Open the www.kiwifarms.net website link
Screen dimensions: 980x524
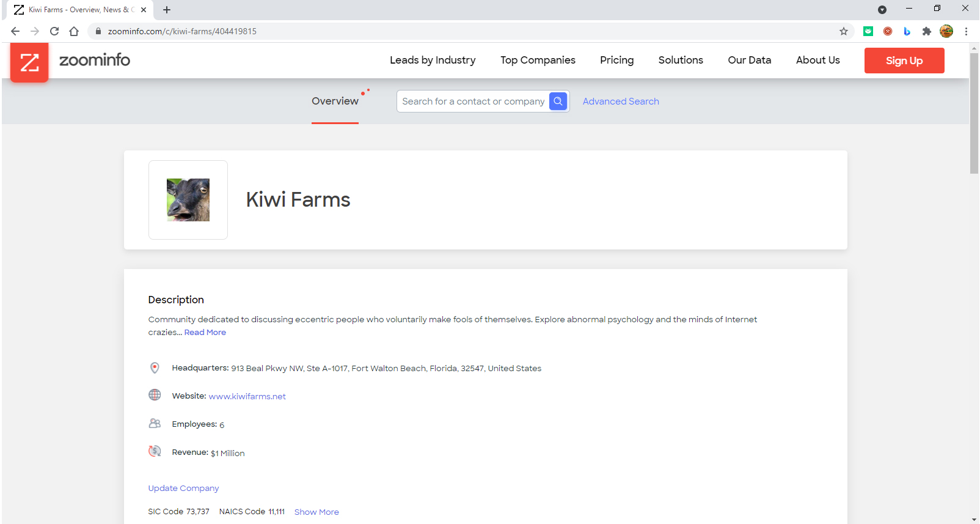(247, 396)
